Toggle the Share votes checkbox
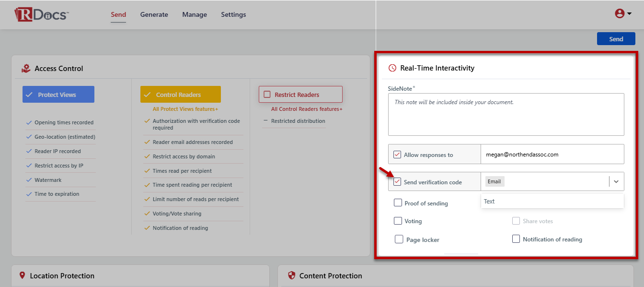The height and width of the screenshot is (287, 644). point(516,221)
